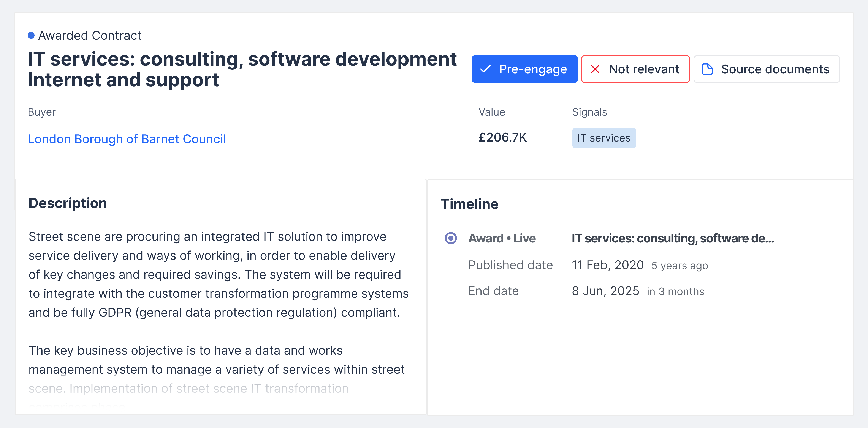Click the Timeline heading
This screenshot has height=428, width=868.
click(469, 204)
